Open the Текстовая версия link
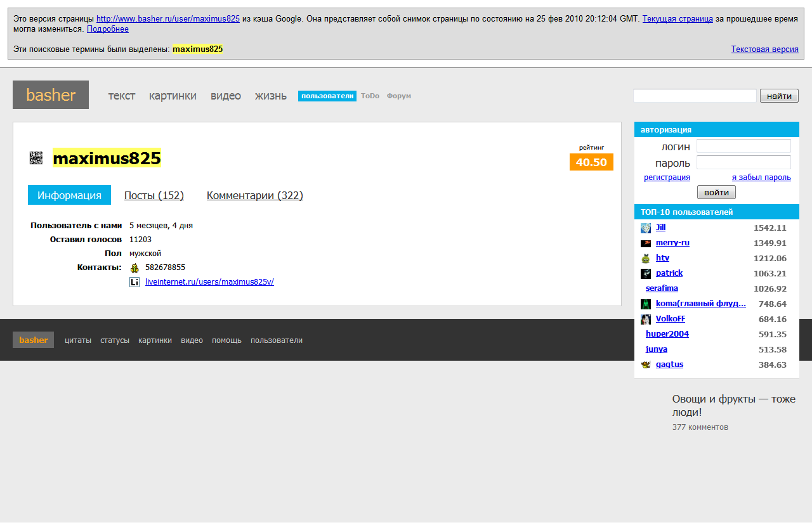812x523 pixels. point(765,49)
